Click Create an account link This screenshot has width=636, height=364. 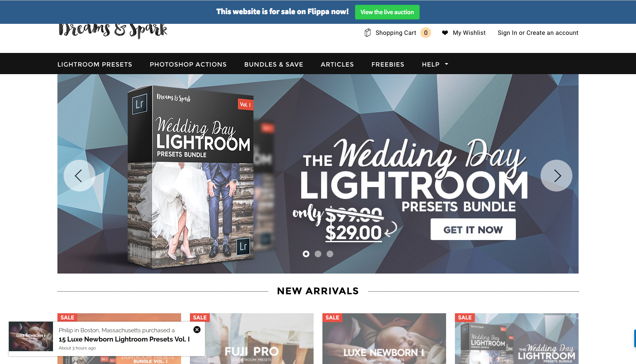(553, 33)
